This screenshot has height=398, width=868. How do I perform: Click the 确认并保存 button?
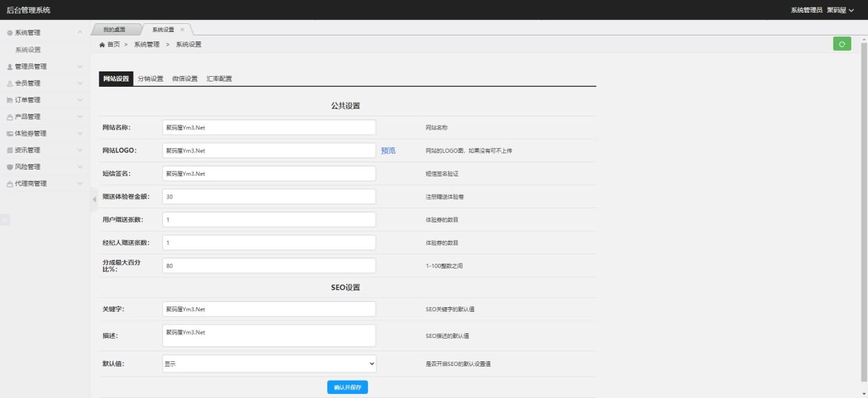point(347,387)
